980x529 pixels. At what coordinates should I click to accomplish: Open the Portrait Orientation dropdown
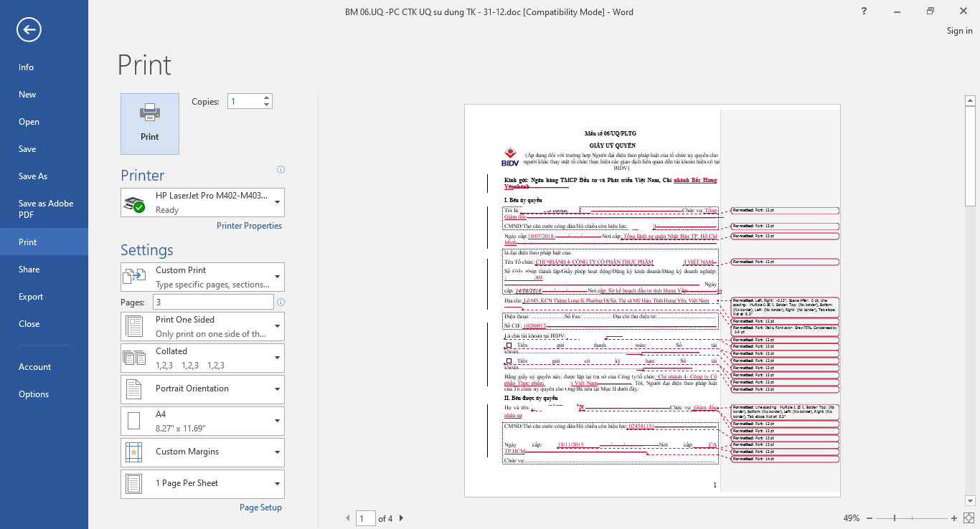[203, 389]
